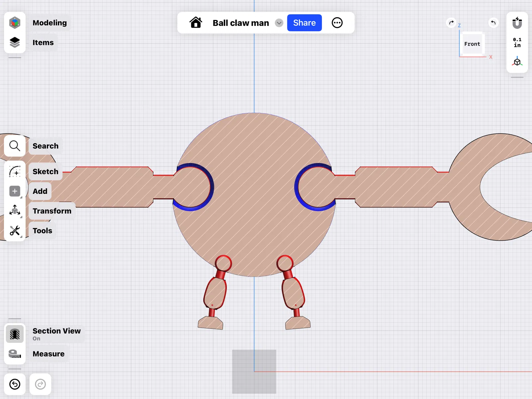The width and height of the screenshot is (532, 399).
Task: Select the Sketch tool icon
Action: click(15, 171)
